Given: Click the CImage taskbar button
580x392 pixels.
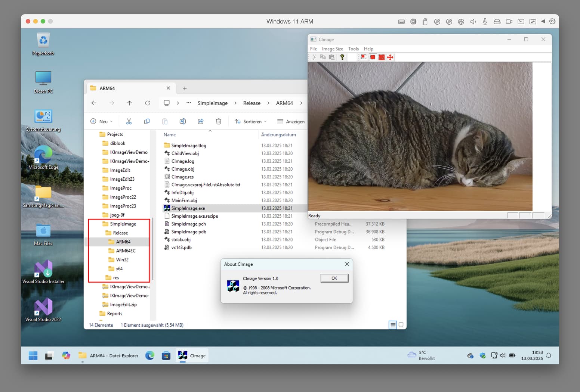Looking at the screenshot, I should (192, 356).
